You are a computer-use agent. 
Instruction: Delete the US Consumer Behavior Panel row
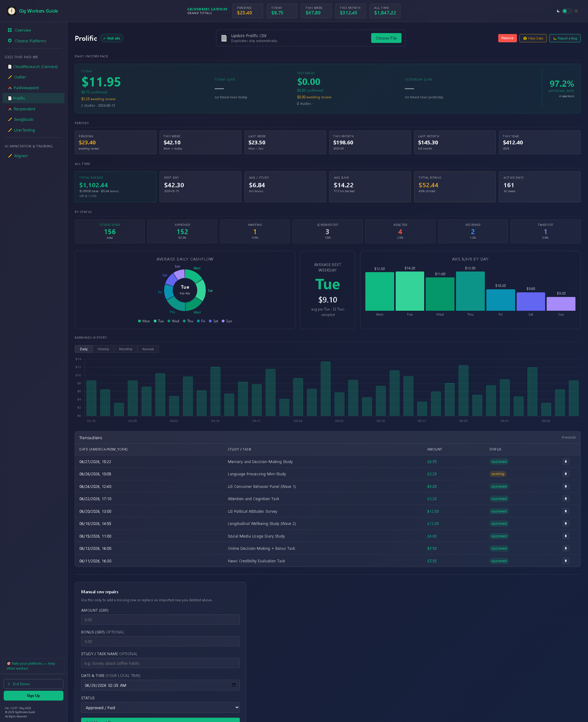(x=565, y=486)
